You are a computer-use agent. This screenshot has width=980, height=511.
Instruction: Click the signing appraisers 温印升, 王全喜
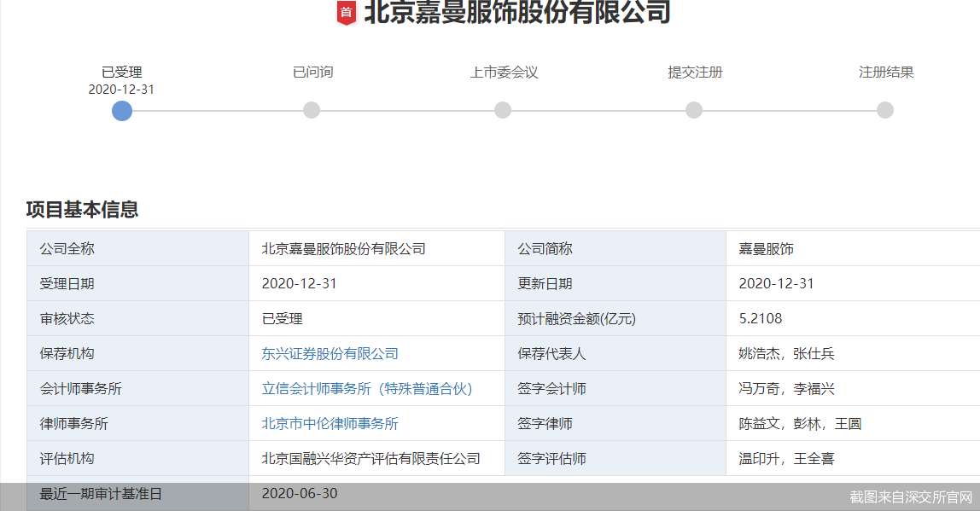point(787,458)
